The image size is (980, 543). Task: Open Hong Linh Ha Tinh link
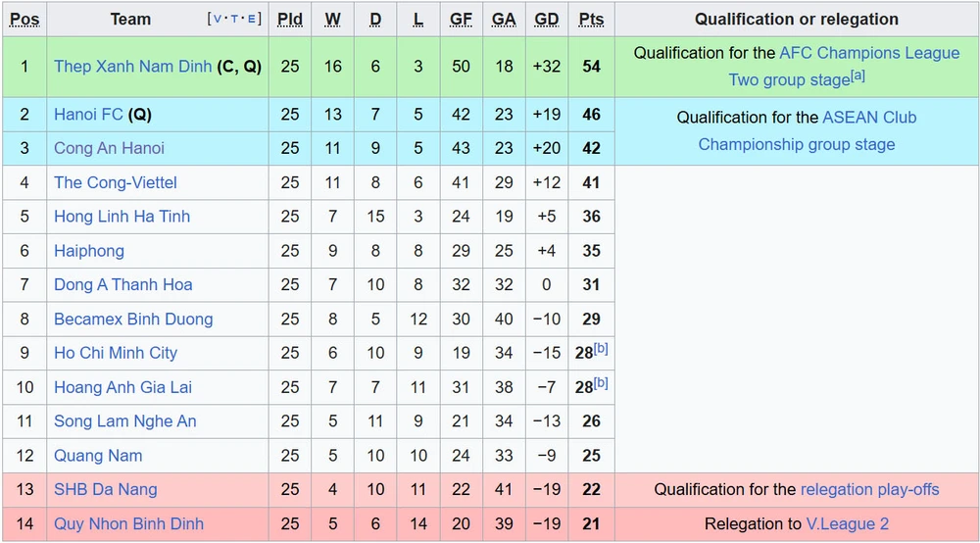pyautogui.click(x=122, y=217)
